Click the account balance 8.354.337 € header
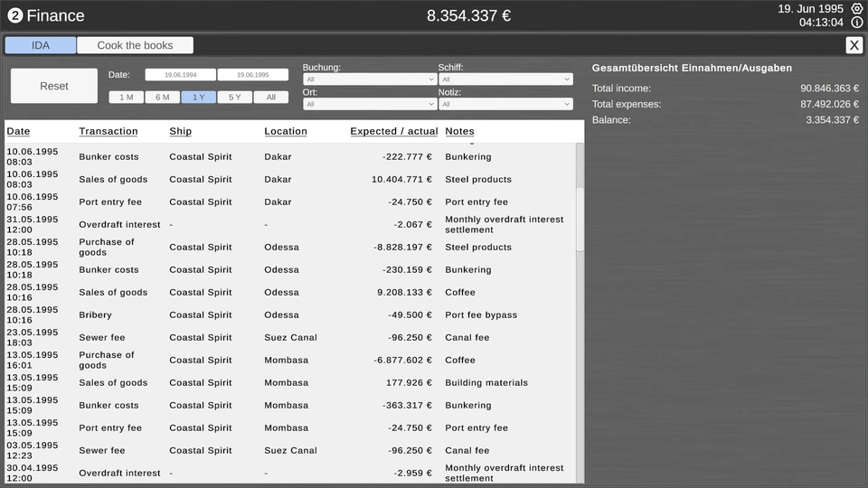The width and height of the screenshot is (868, 488). coord(468,15)
